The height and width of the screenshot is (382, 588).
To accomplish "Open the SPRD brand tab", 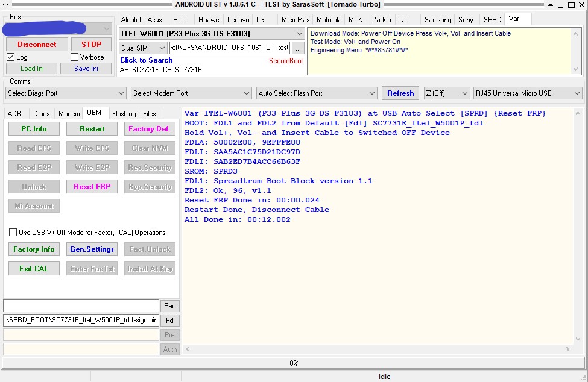I will tap(492, 20).
